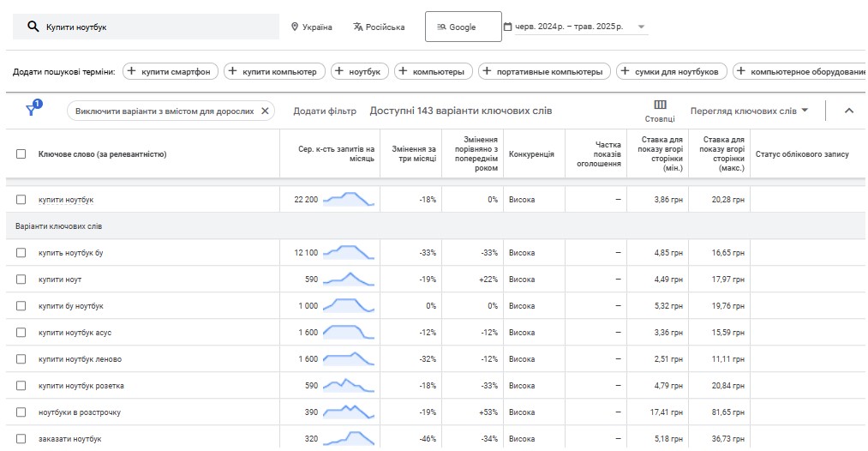Viewport: 868px width, 451px height.
Task: Click the search magnifier icon
Action: 33,27
